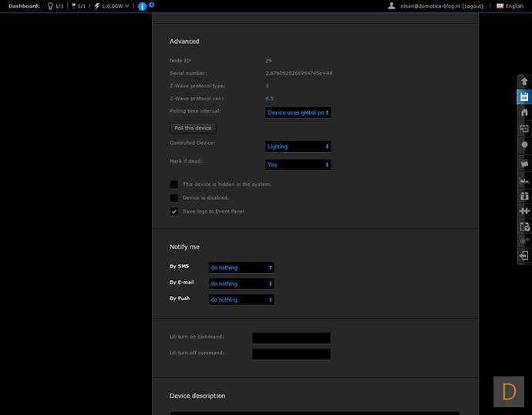Uncheck 'Save logs to Event Panel'
Screen dimensions: 532x415
click(x=174, y=211)
